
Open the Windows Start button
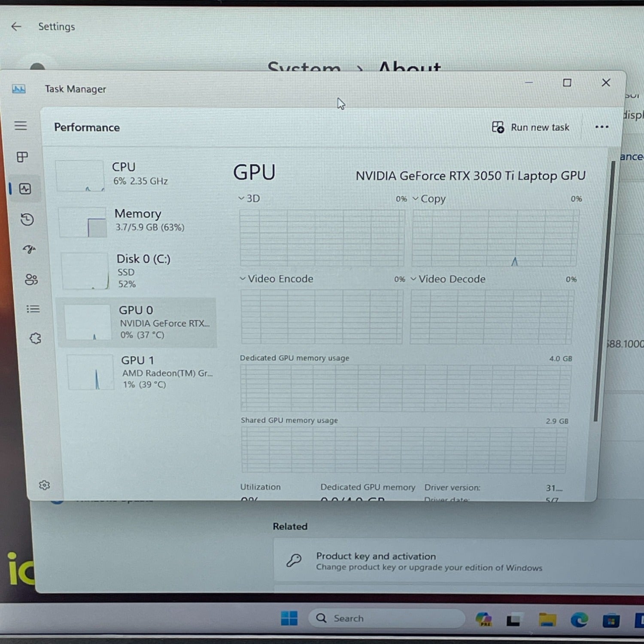289,618
